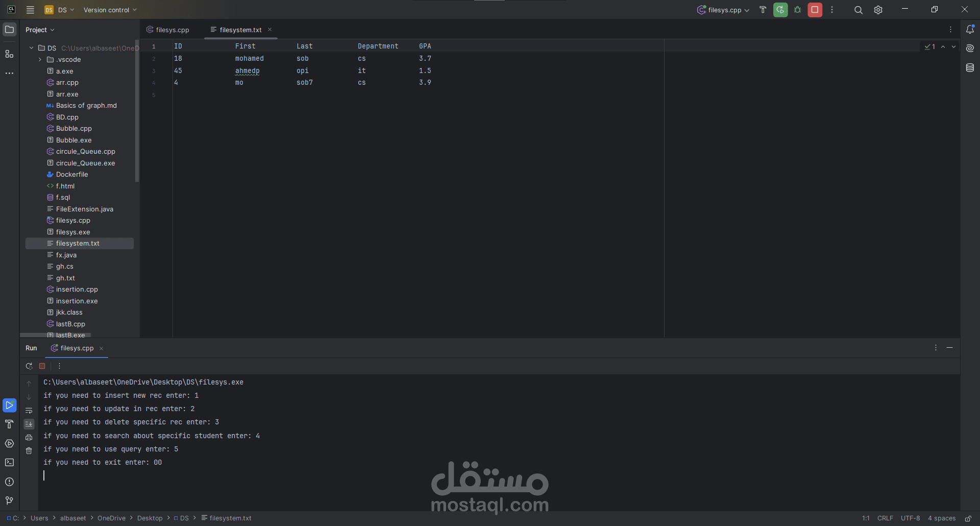Close the filesystem.txt tab
This screenshot has height=526, width=980.
click(269, 30)
